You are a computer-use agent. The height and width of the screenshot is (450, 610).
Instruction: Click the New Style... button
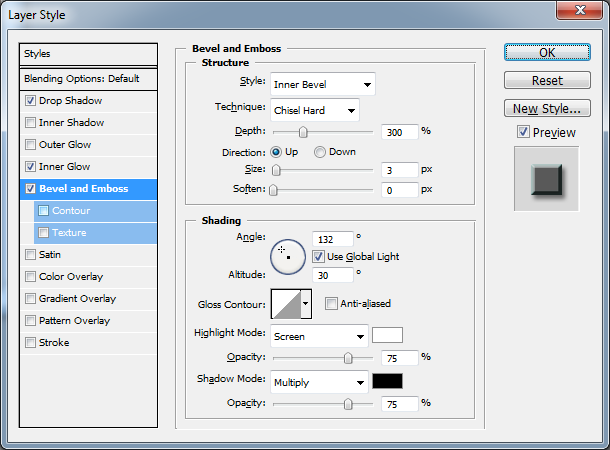point(547,109)
